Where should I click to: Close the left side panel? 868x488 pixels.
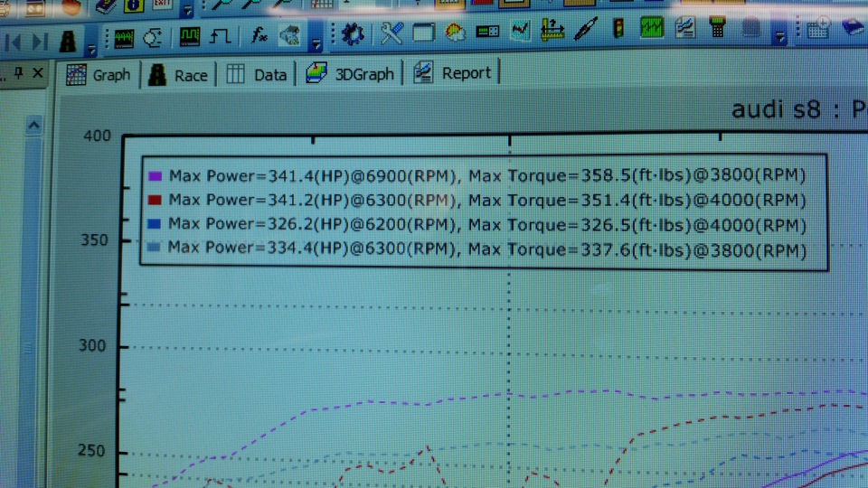point(38,72)
